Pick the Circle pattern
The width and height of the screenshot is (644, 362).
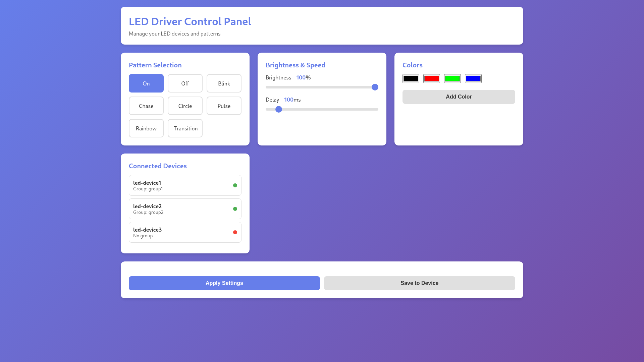[185, 106]
